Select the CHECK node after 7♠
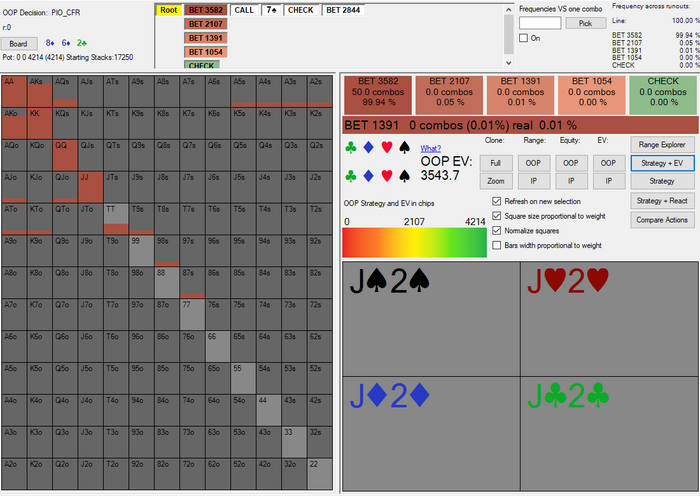This screenshot has width=700, height=496. 300,10
